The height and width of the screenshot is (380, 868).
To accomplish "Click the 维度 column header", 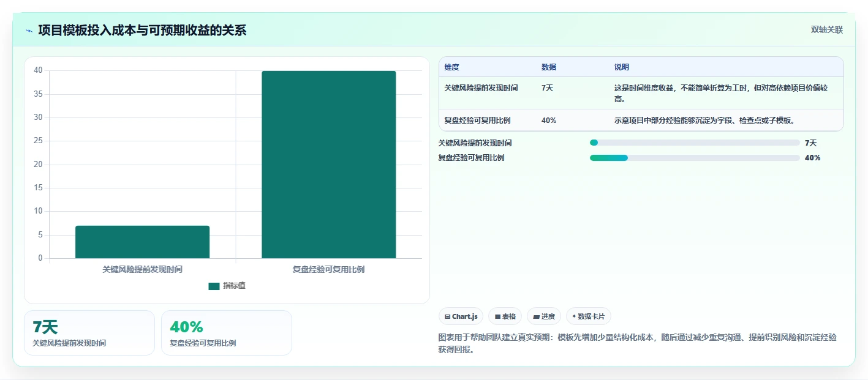I will (x=452, y=67).
